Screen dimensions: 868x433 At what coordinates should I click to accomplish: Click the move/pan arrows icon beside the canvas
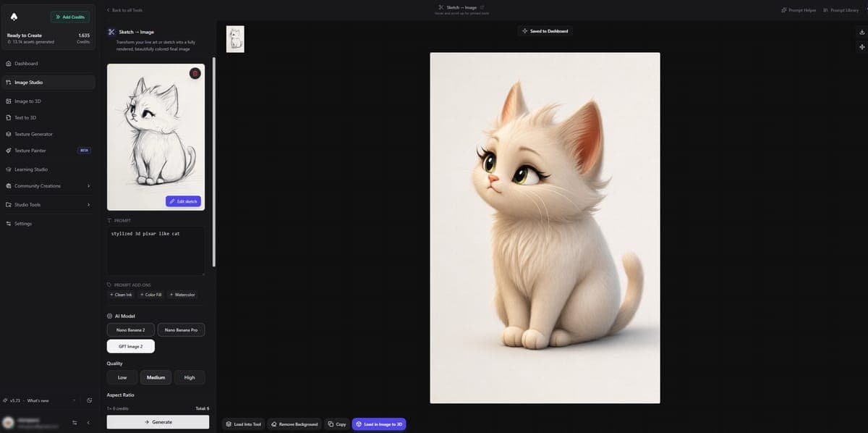click(x=861, y=47)
